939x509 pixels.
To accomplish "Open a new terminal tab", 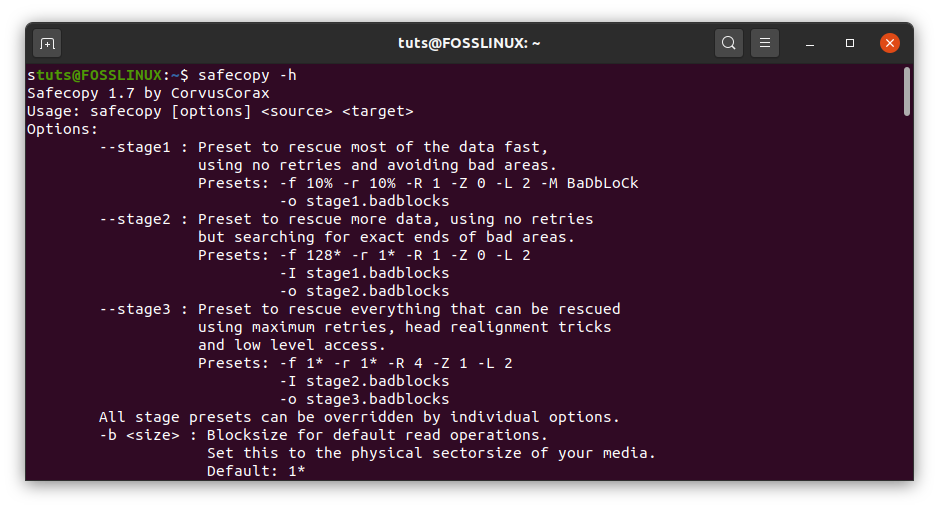I will (47, 43).
